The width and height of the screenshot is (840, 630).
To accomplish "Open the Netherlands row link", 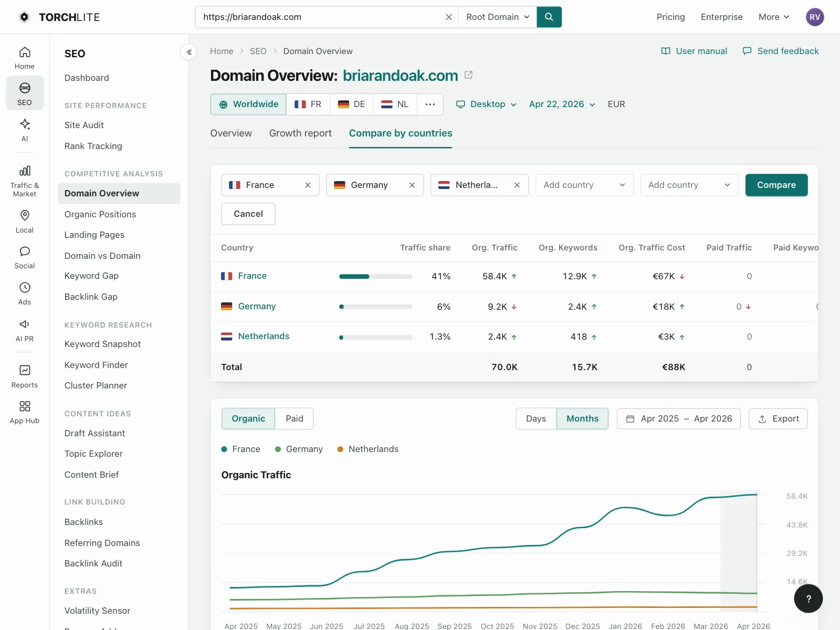I will tap(264, 336).
